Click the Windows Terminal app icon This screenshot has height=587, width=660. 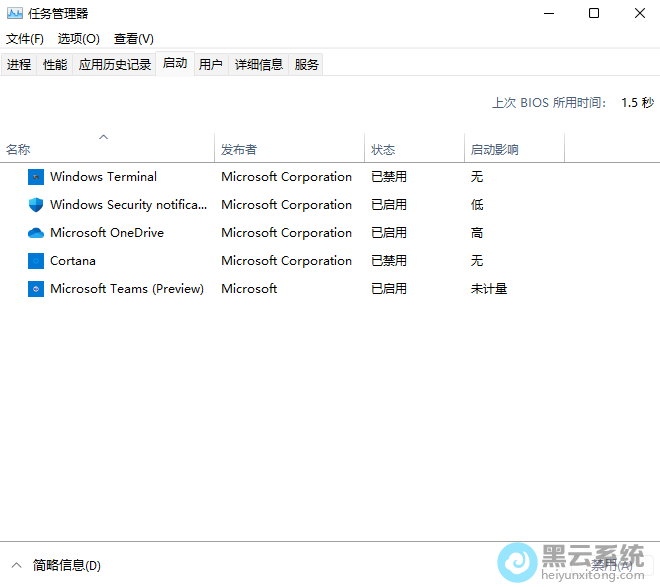click(x=36, y=177)
